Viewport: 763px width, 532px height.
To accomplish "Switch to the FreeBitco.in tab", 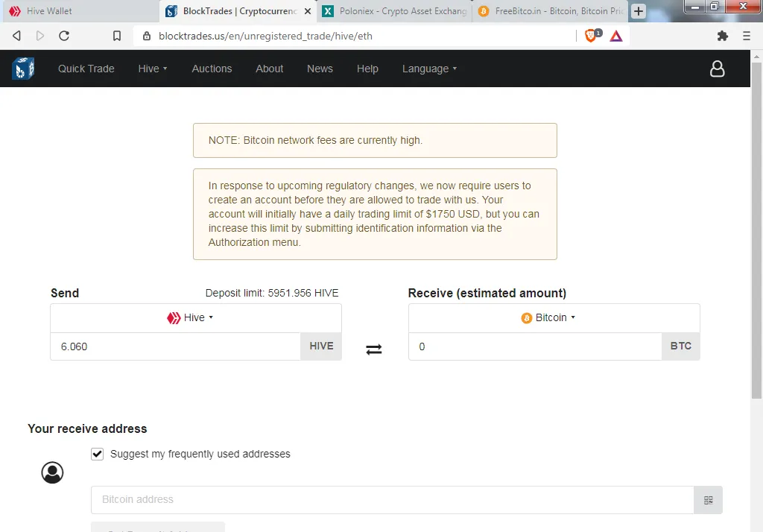I will (x=550, y=11).
